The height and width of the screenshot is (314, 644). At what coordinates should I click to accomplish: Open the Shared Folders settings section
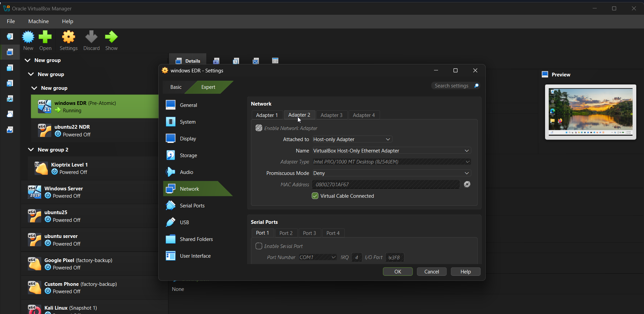click(196, 239)
